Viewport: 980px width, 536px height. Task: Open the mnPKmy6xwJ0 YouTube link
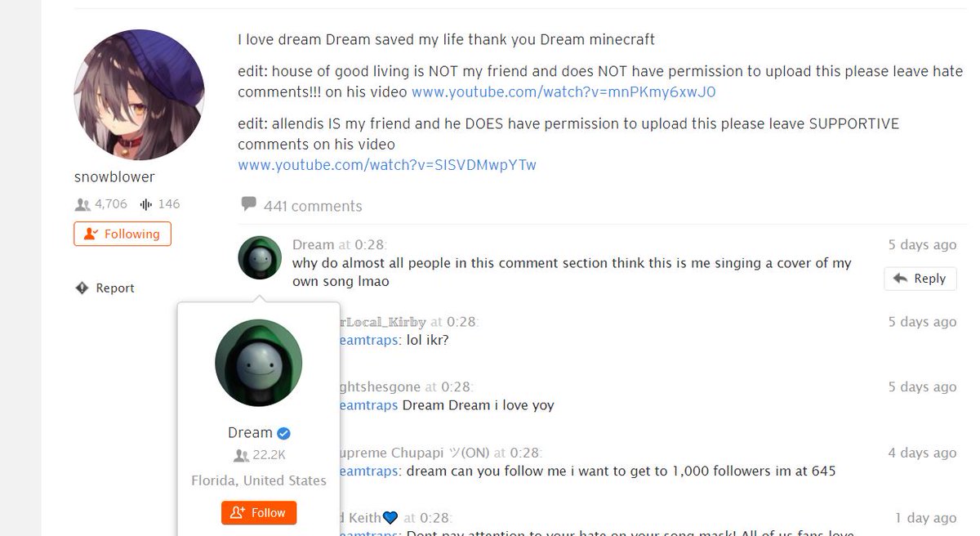563,92
